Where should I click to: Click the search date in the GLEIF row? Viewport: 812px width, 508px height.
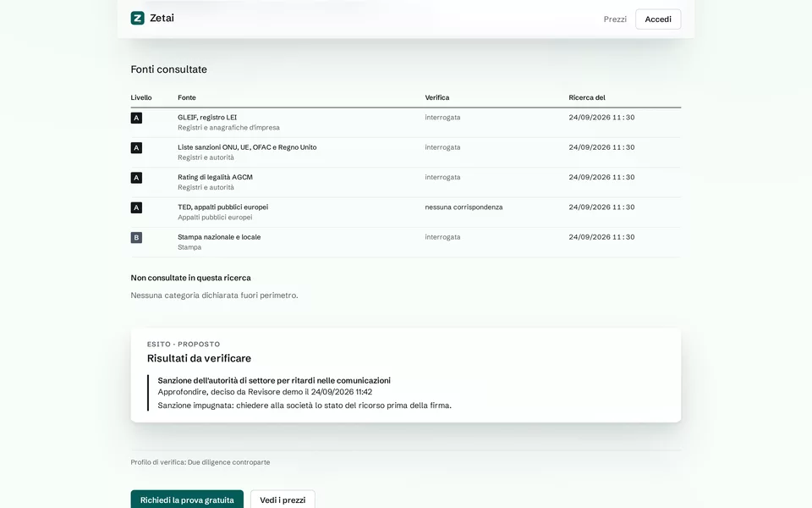click(601, 117)
